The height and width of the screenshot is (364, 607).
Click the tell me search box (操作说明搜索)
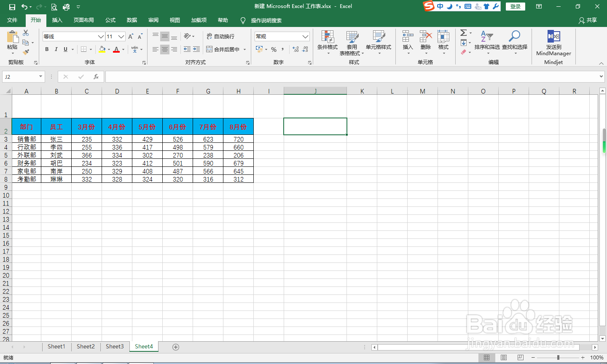tap(266, 20)
